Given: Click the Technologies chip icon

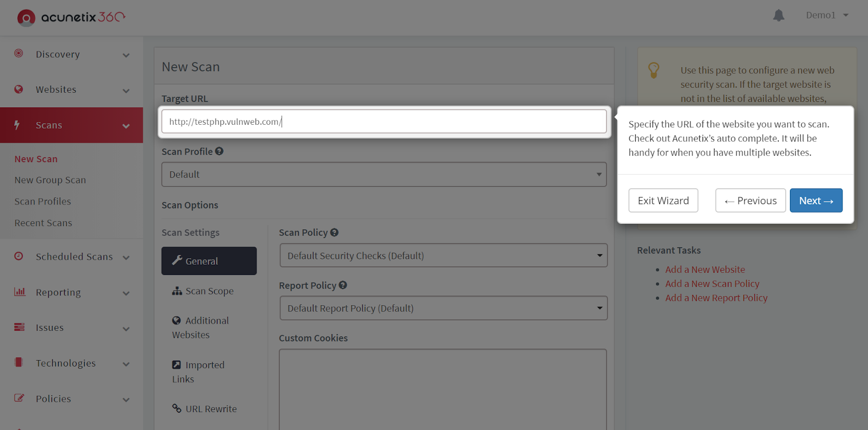Looking at the screenshot, I should 19,362.
